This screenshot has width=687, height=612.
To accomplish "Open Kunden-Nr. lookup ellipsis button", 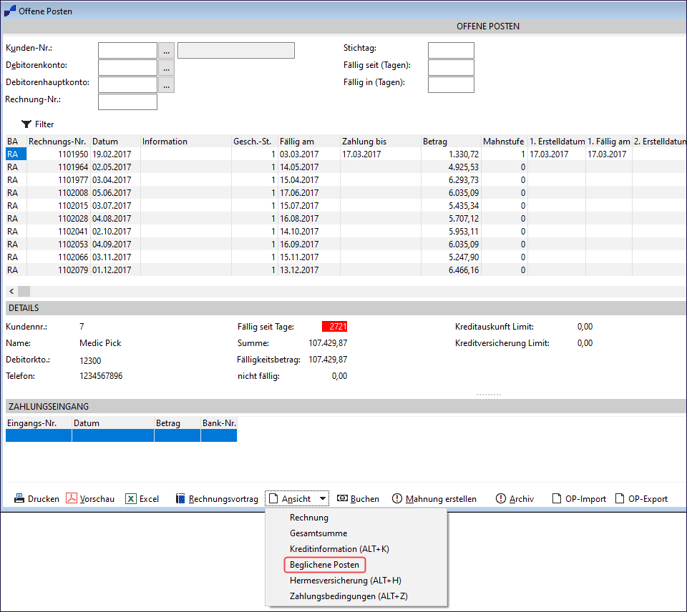I will (166, 50).
